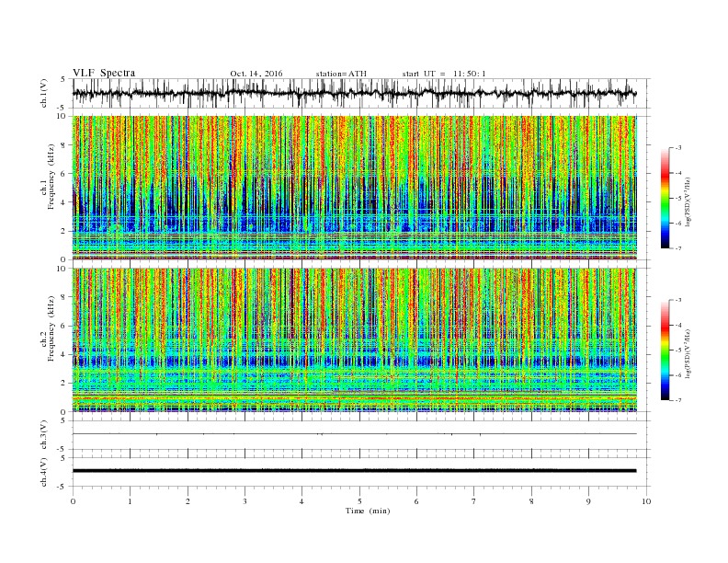Click the ch.1 spectrogram 8 kHz tick label

[x=64, y=145]
